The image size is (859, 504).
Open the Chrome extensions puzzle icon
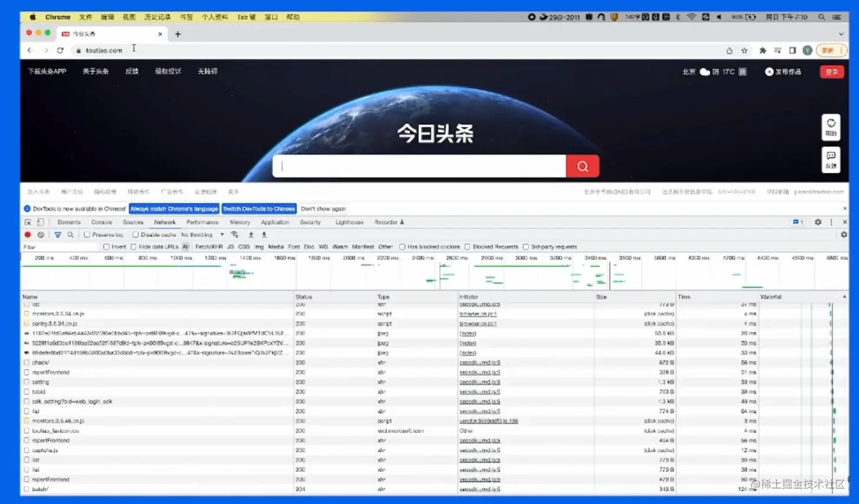(762, 51)
